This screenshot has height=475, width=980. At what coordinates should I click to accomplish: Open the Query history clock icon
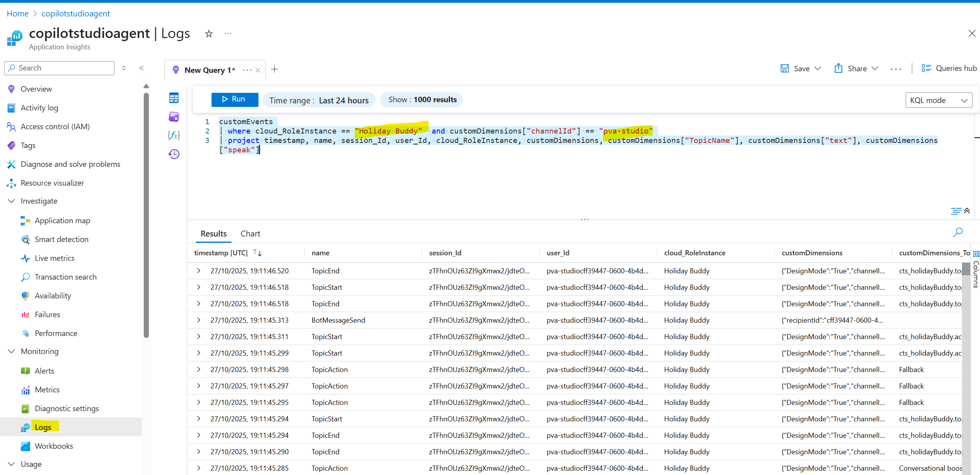[x=174, y=154]
